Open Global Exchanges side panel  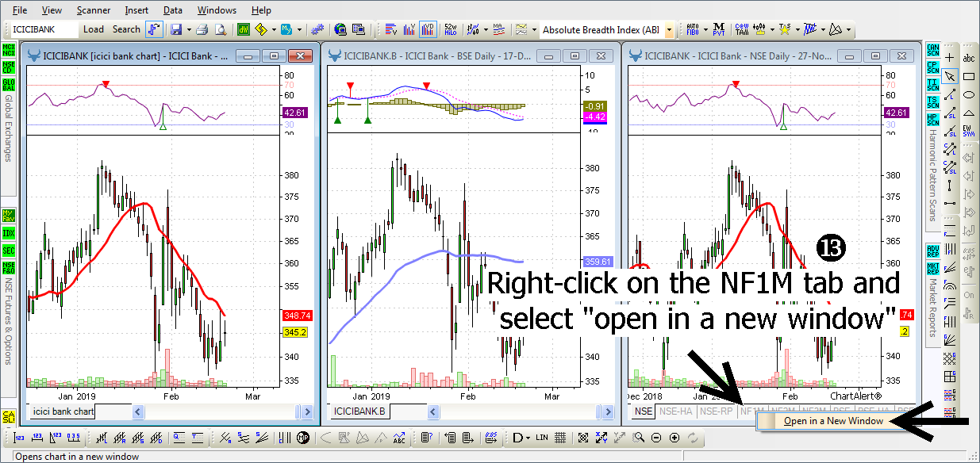tap(8, 128)
